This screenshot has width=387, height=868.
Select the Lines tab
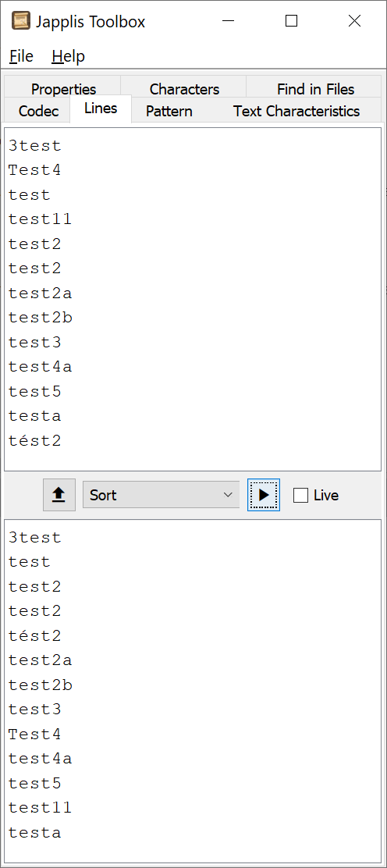[x=101, y=108]
